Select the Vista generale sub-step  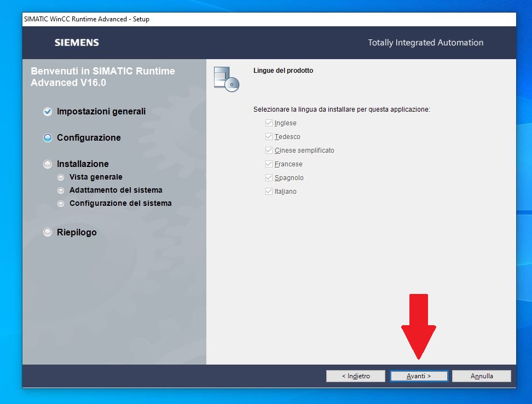pos(96,177)
